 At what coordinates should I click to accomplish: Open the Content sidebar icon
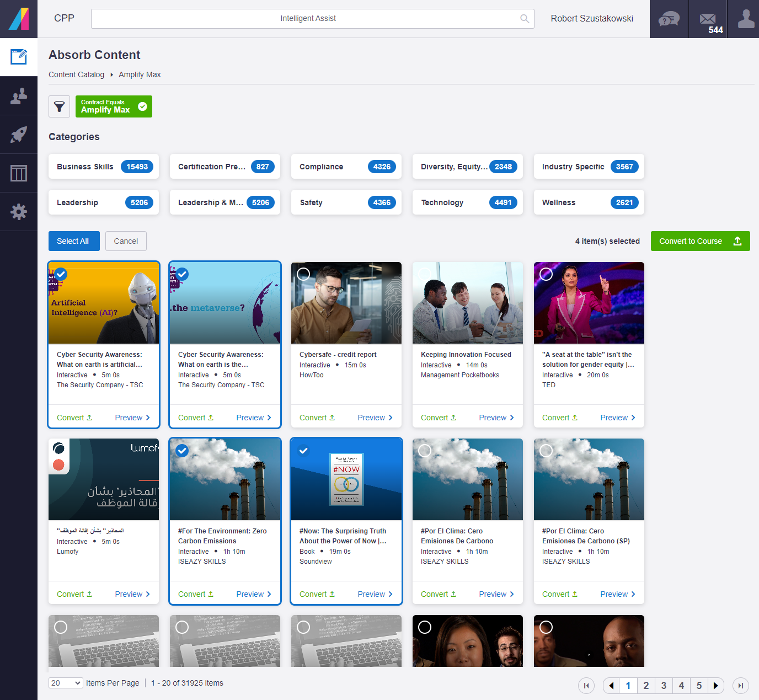(x=19, y=57)
